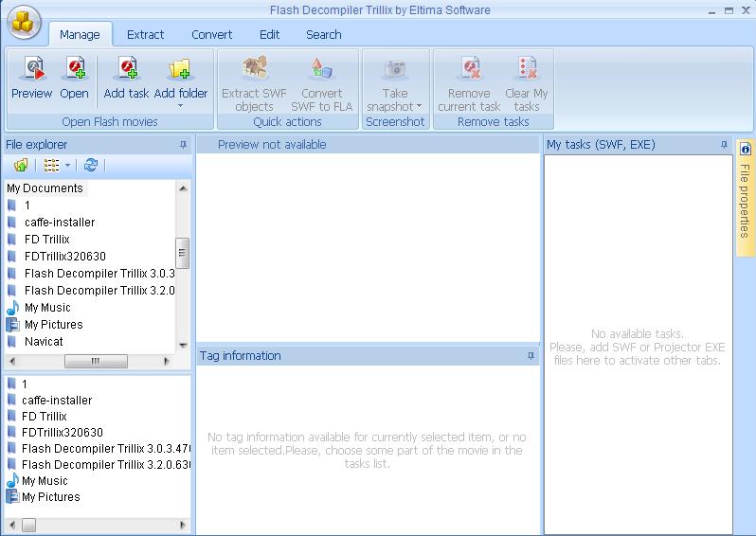Select My Music icon in folder tree

coord(12,308)
